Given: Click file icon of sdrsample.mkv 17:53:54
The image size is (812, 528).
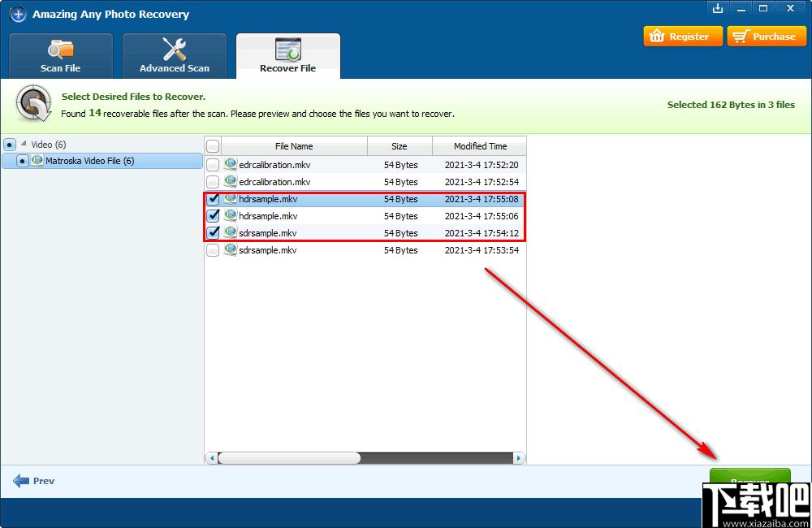Looking at the screenshot, I should point(230,249).
